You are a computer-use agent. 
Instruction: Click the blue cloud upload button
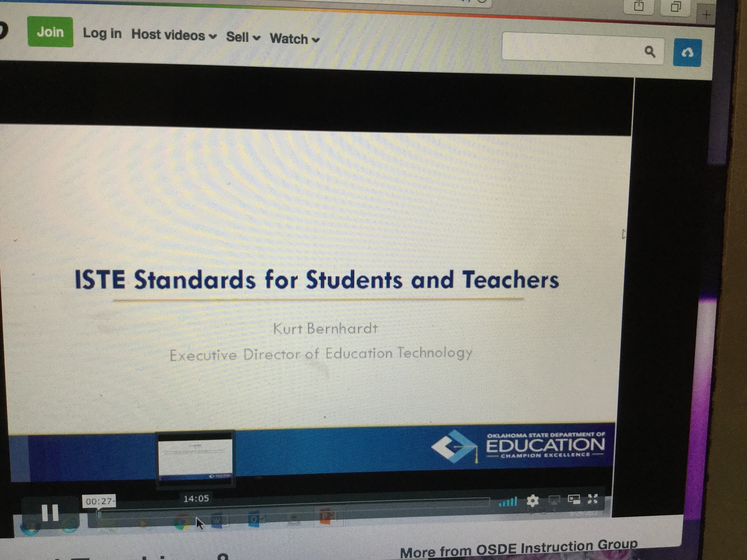[687, 53]
